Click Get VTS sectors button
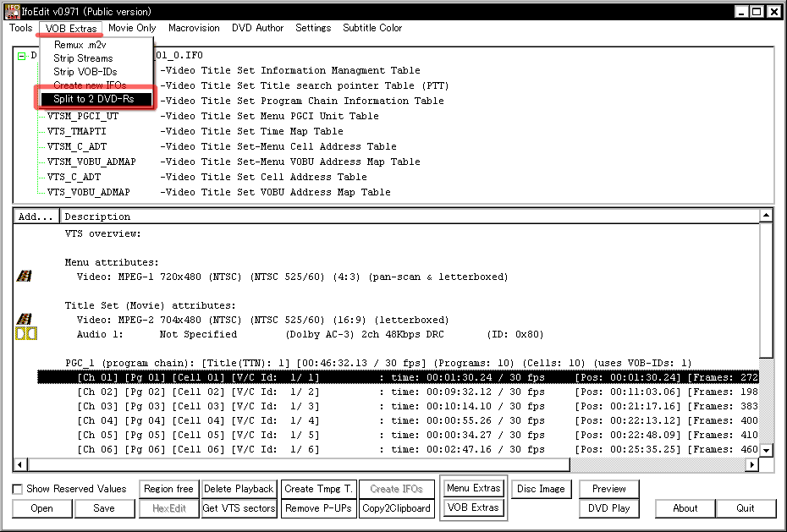Screen dimensions: 787x532 [239, 508]
